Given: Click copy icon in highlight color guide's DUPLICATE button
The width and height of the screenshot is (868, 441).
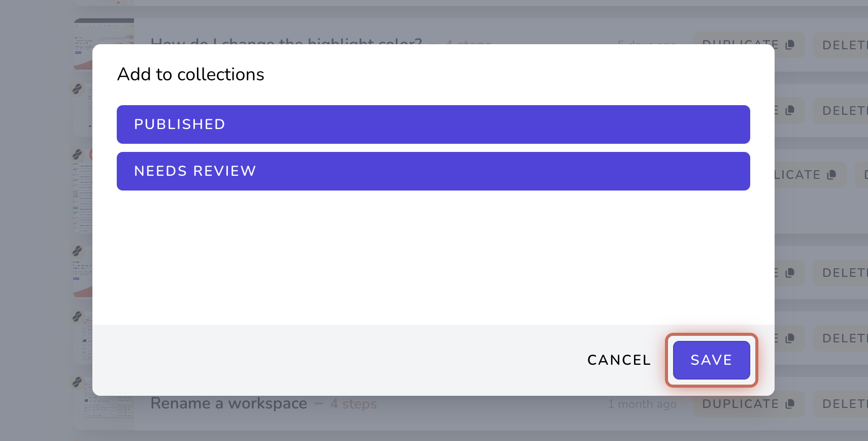Looking at the screenshot, I should coord(789,45).
